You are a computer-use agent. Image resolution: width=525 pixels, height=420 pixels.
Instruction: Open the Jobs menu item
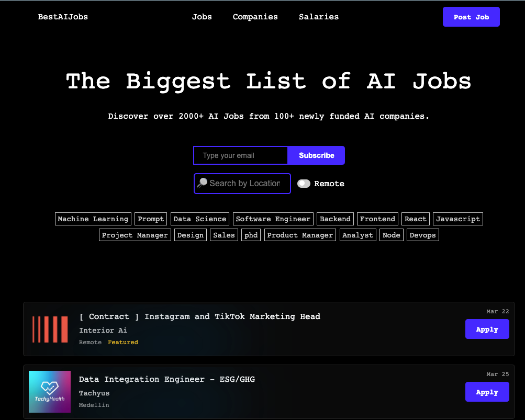coord(202,17)
